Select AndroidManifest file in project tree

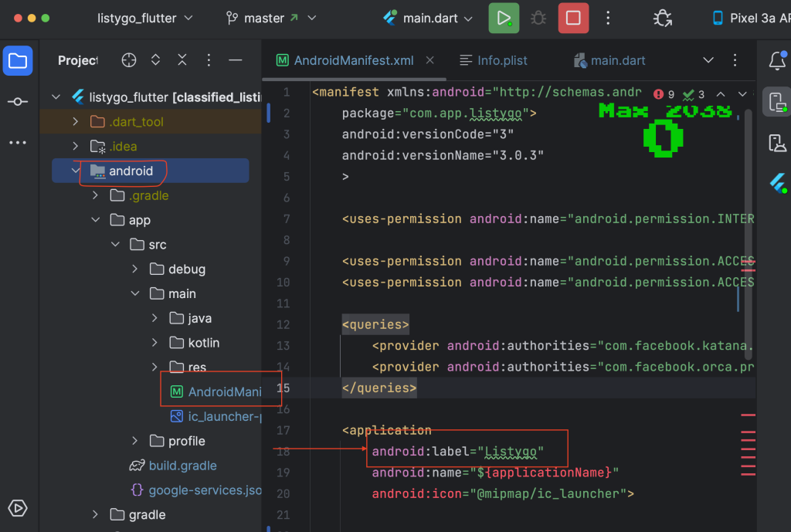point(216,391)
